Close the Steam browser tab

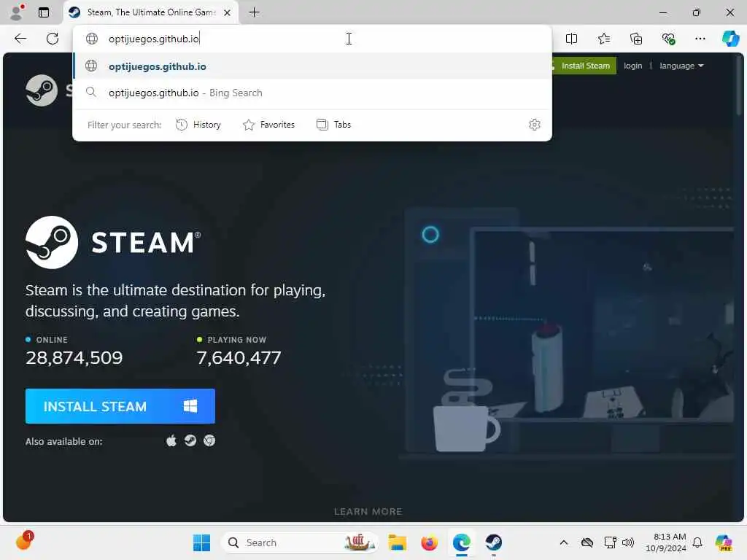[x=228, y=12]
